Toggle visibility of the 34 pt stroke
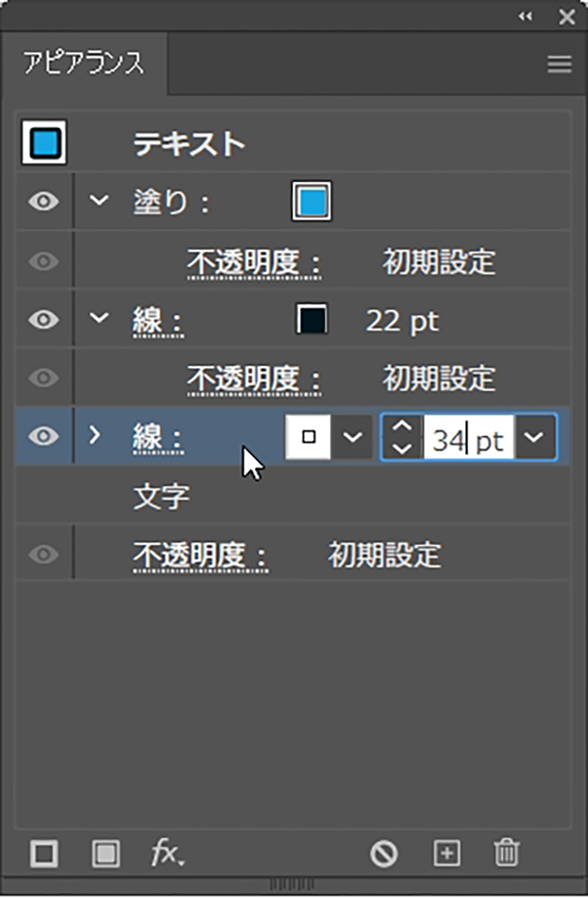This screenshot has height=898, width=588. tap(44, 436)
